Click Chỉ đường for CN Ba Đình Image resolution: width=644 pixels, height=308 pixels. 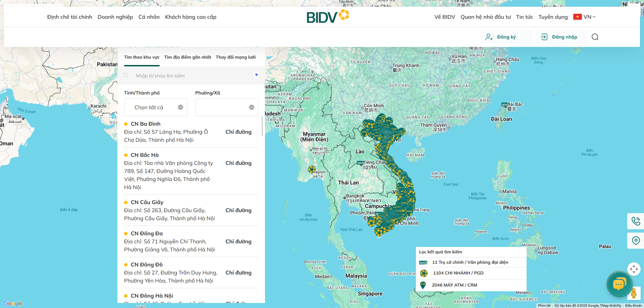pyautogui.click(x=238, y=132)
